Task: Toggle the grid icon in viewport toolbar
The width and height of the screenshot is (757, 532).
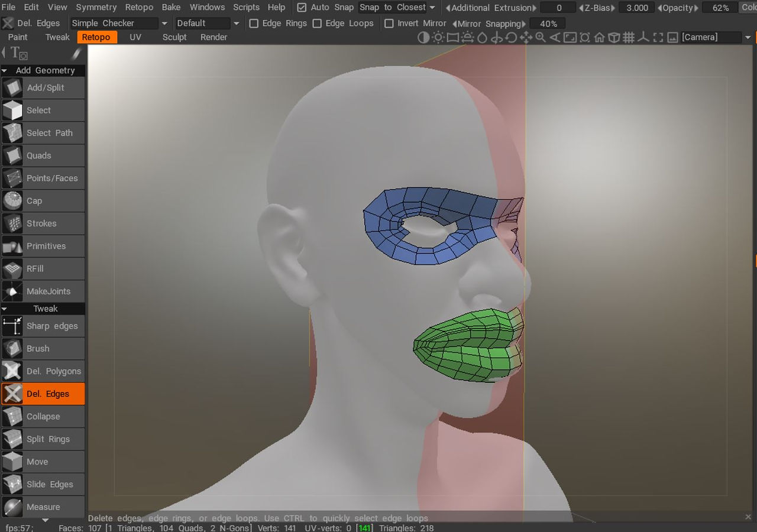Action: pyautogui.click(x=629, y=37)
